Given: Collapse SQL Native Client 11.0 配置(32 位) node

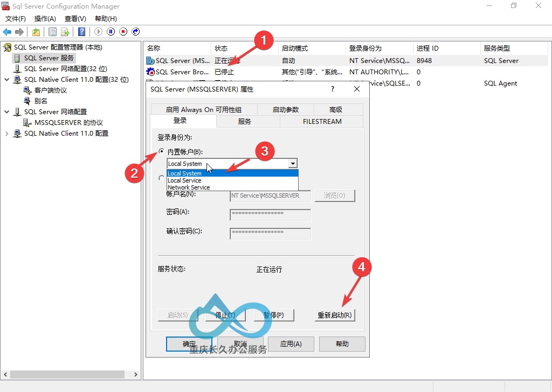Looking at the screenshot, I should coord(6,80).
